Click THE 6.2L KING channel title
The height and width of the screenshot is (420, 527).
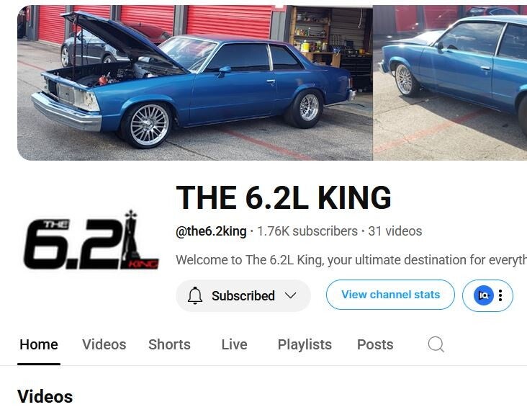(284, 197)
